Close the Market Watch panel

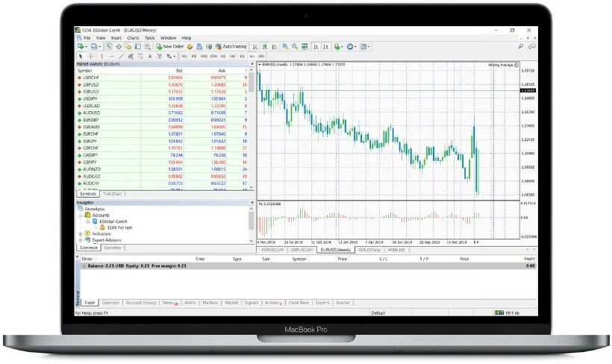pyautogui.click(x=252, y=64)
